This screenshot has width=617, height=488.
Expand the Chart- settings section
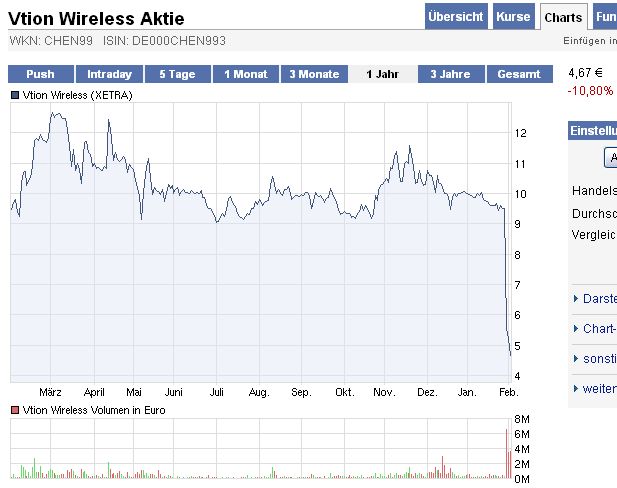pyautogui.click(x=595, y=329)
